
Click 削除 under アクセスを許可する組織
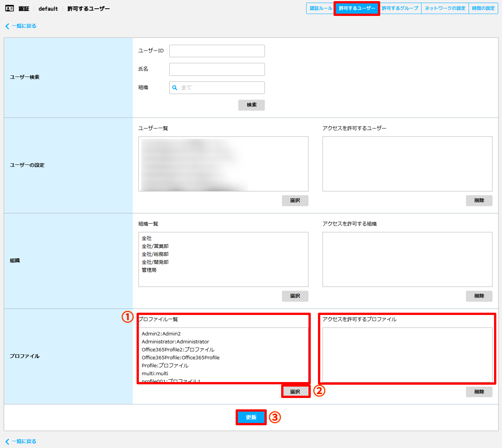click(479, 296)
